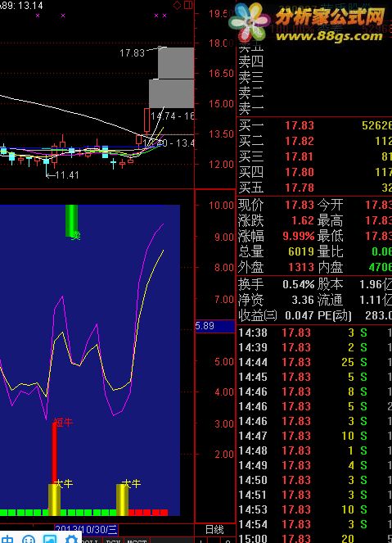The image size is (392, 543).
Task: Click the PE(动) label
Action: pos(335,315)
